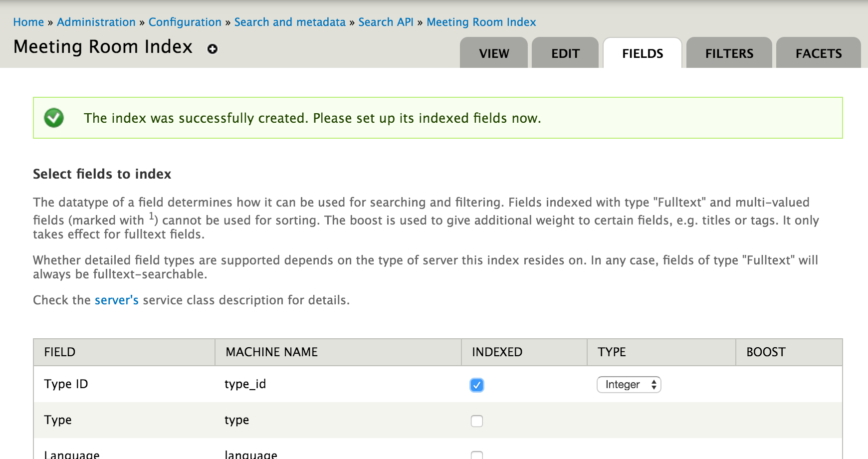This screenshot has height=459, width=868.
Task: Click Meeting Room Index breadcrumb link
Action: coord(481,22)
